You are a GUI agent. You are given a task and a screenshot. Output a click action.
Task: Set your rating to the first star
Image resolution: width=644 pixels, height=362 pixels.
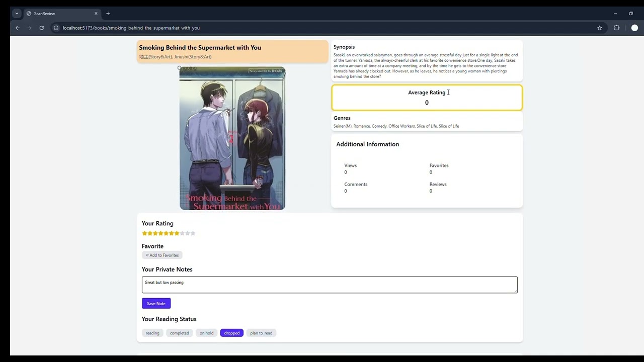click(144, 233)
